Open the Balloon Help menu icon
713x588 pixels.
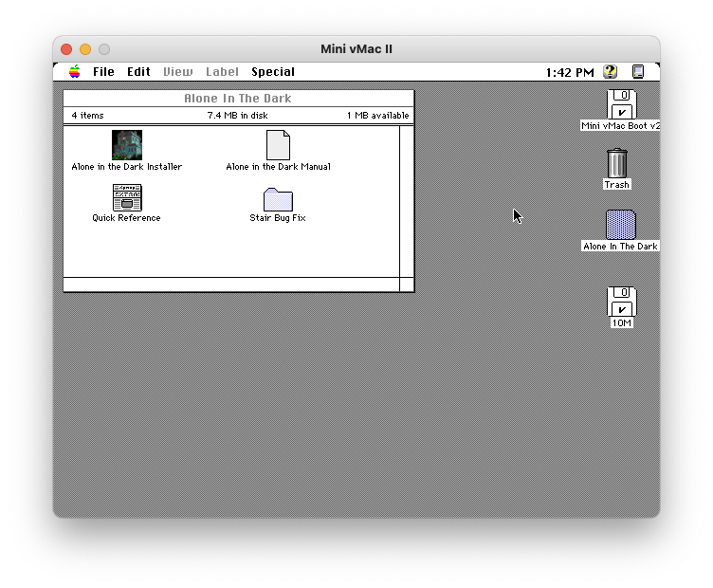[x=611, y=72]
